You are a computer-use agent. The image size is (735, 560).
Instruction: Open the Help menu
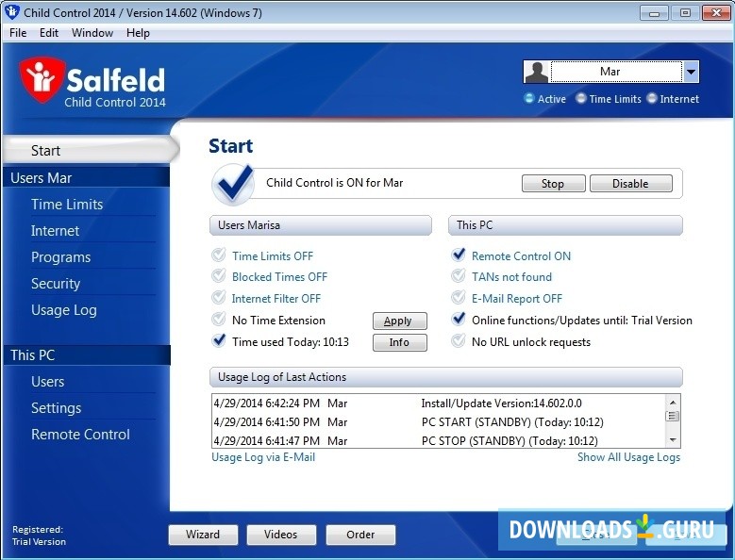[138, 33]
